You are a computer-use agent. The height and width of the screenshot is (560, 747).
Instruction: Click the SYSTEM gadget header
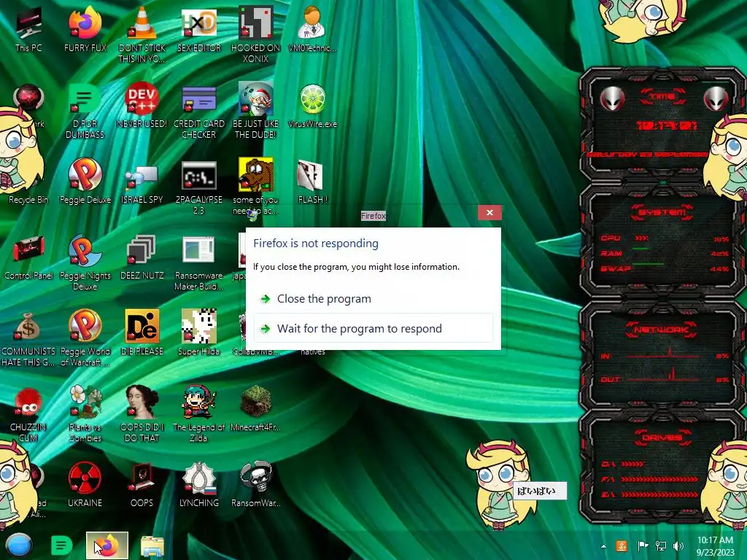pyautogui.click(x=662, y=212)
